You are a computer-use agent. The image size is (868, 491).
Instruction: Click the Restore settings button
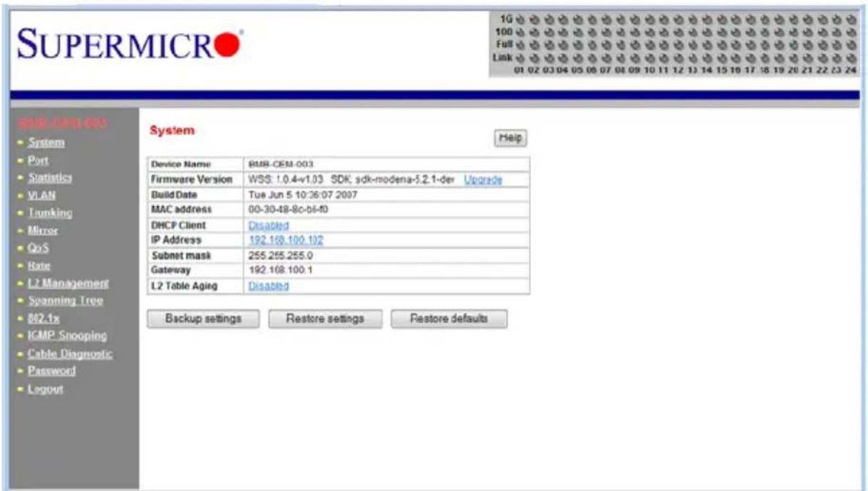(x=325, y=319)
